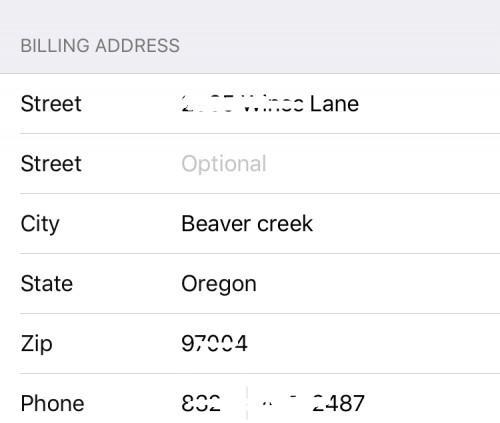Screen dimensions: 500x423
Task: Click the divider between phone fields
Action: pyautogui.click(x=247, y=403)
